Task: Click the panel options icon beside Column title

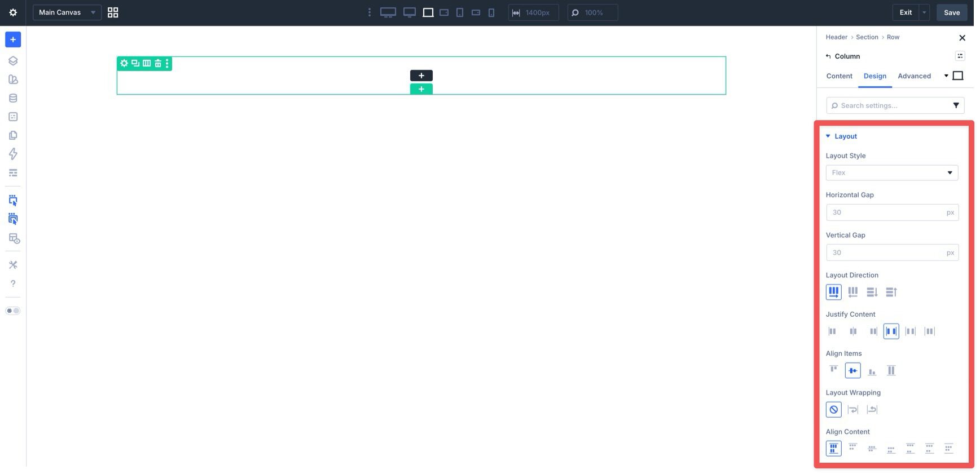Action: [x=960, y=56]
